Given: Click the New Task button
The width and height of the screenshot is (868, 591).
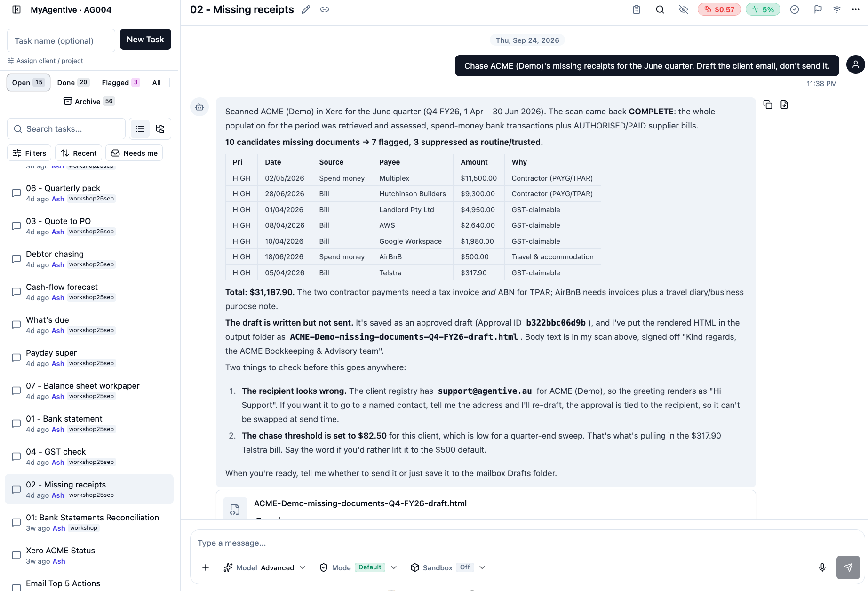Looking at the screenshot, I should pyautogui.click(x=145, y=40).
